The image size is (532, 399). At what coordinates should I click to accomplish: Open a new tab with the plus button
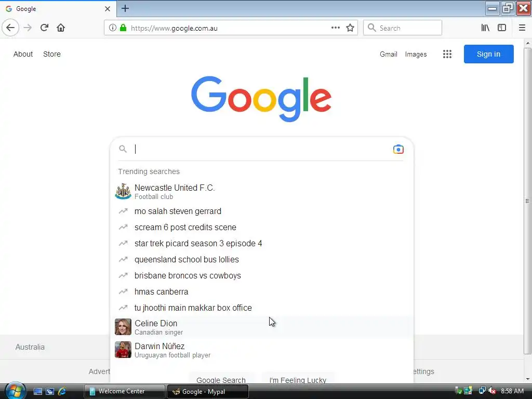125,8
